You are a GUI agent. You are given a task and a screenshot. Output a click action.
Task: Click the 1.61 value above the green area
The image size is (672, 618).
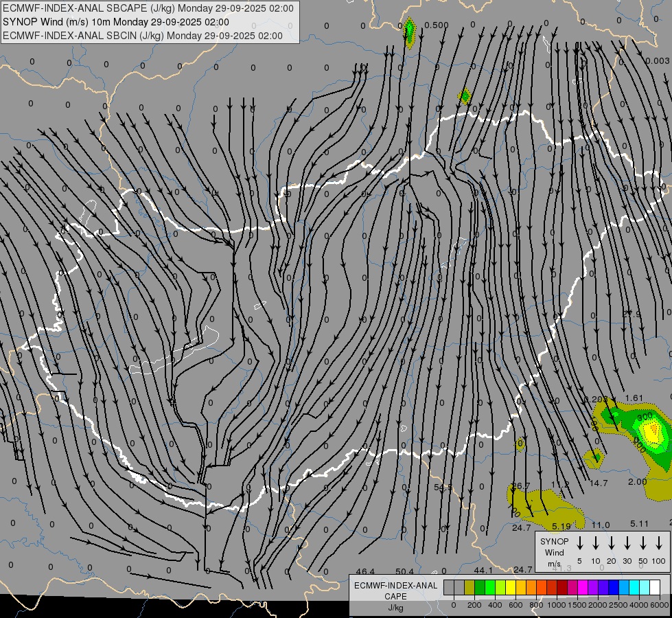(x=634, y=398)
